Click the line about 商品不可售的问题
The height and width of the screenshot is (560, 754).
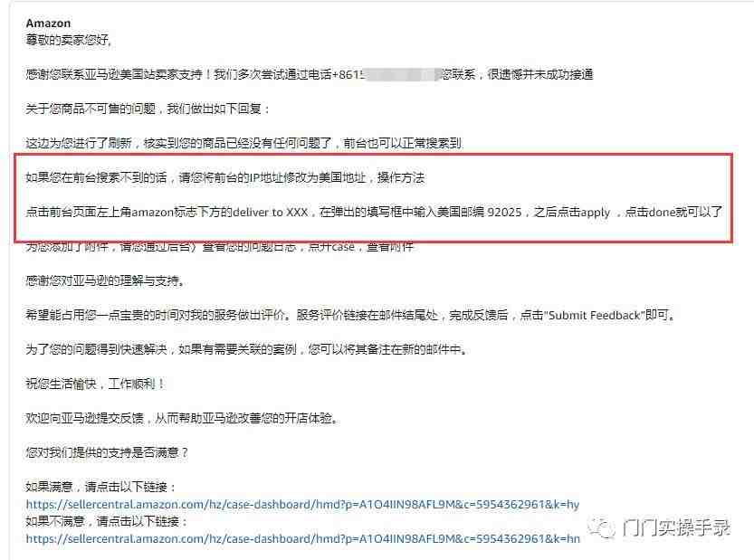[x=148, y=109]
